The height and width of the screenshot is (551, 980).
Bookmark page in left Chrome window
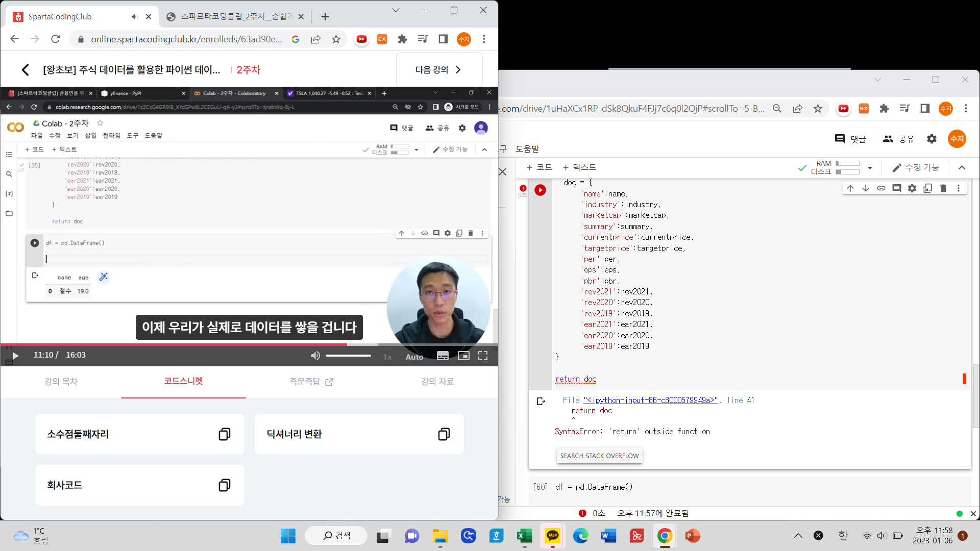[x=336, y=39]
